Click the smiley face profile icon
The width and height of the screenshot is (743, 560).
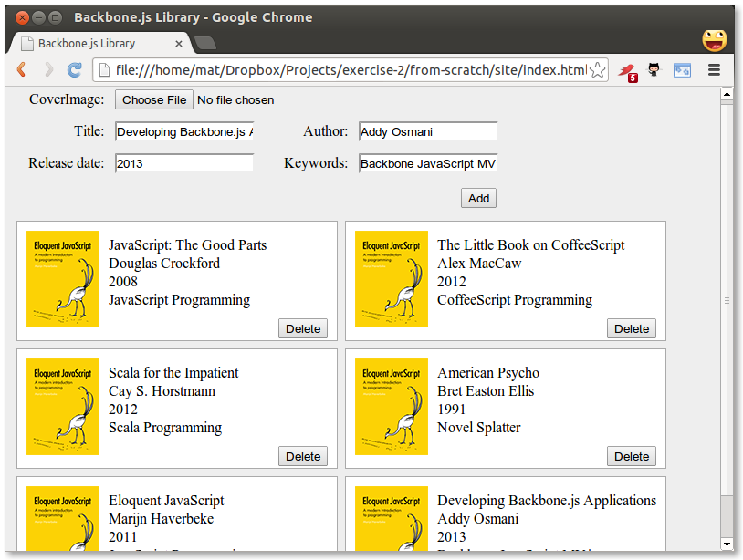pos(715,40)
